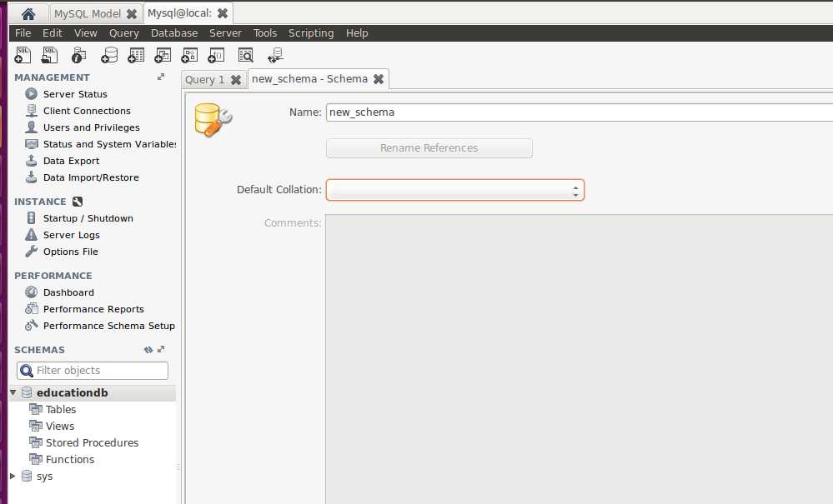Search table data toolbar icon
The image size is (833, 504).
[245, 55]
